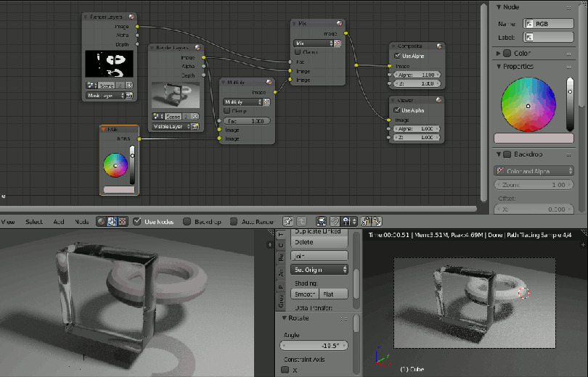Enable the X constraint axis checkbox
This screenshot has width=588, height=377.
tap(285, 370)
